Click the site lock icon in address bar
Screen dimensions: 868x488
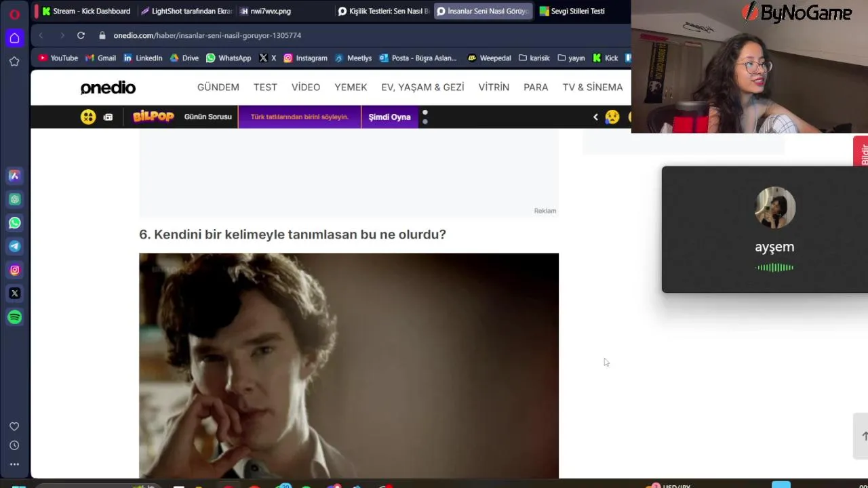click(x=102, y=35)
